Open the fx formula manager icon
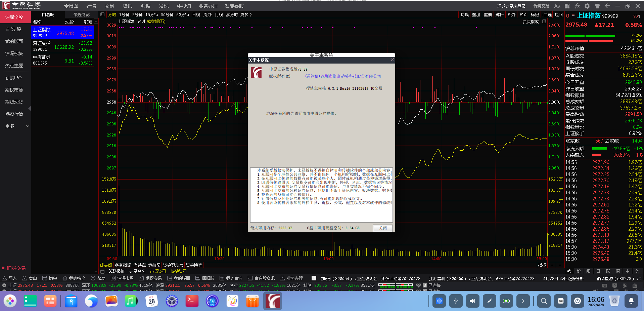Image resolution: width=644 pixels, height=311 pixels. pos(577,6)
